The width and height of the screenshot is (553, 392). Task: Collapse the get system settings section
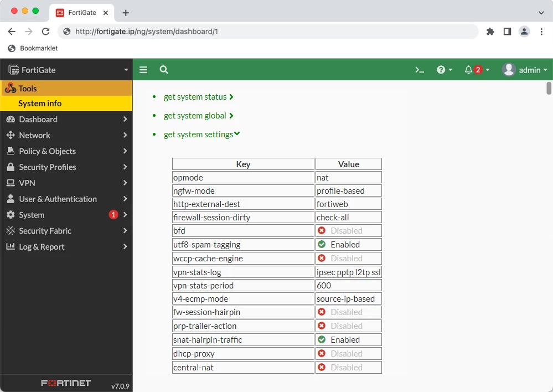point(201,135)
